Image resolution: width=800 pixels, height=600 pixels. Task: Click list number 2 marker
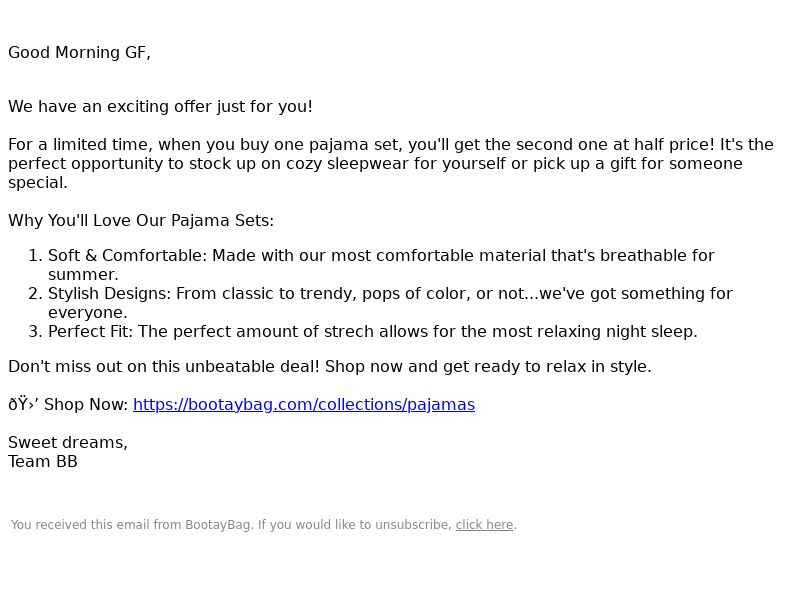click(35, 293)
